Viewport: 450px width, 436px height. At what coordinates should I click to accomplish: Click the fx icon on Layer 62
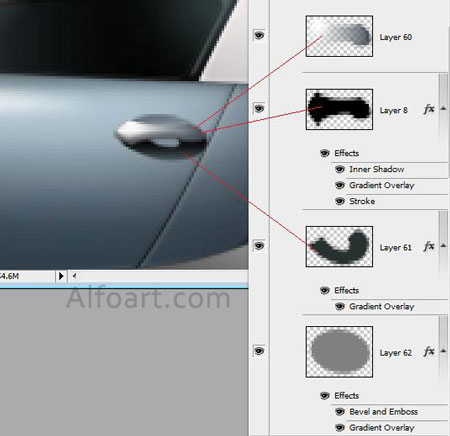(x=429, y=351)
